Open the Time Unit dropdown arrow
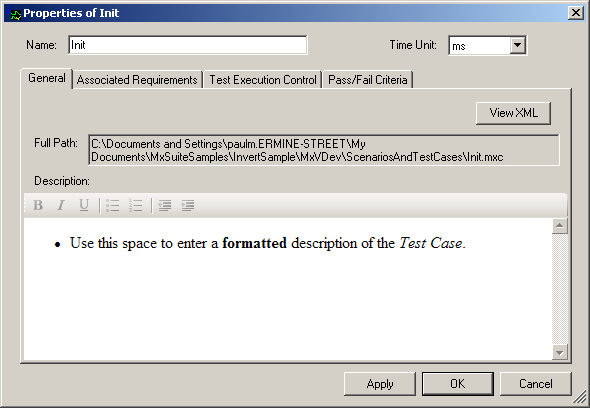 [x=518, y=45]
